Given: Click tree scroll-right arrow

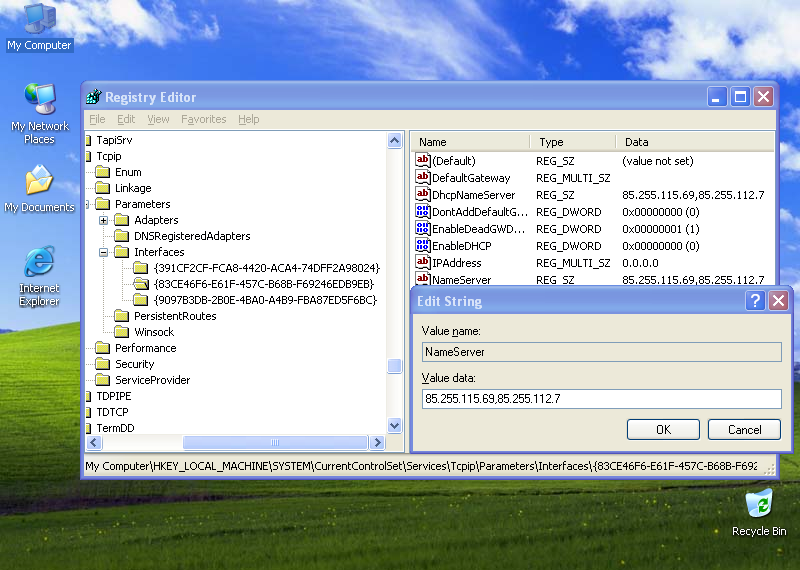Looking at the screenshot, I should [x=378, y=442].
